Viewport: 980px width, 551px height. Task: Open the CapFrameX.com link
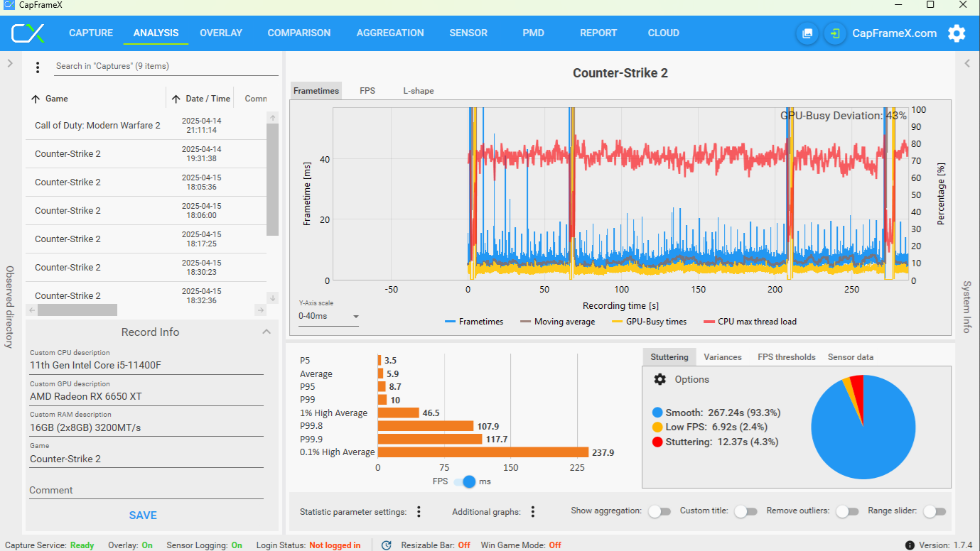(894, 33)
